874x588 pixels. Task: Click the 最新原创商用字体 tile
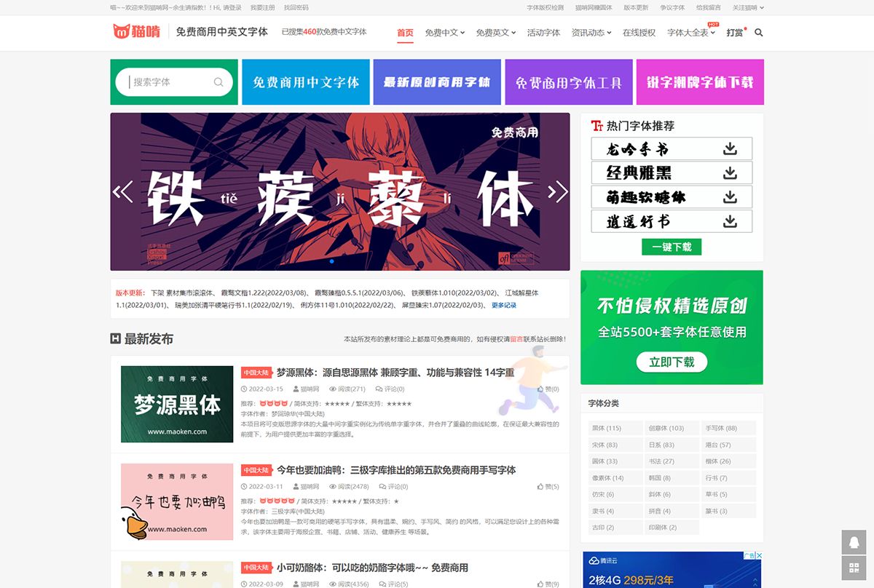point(437,82)
